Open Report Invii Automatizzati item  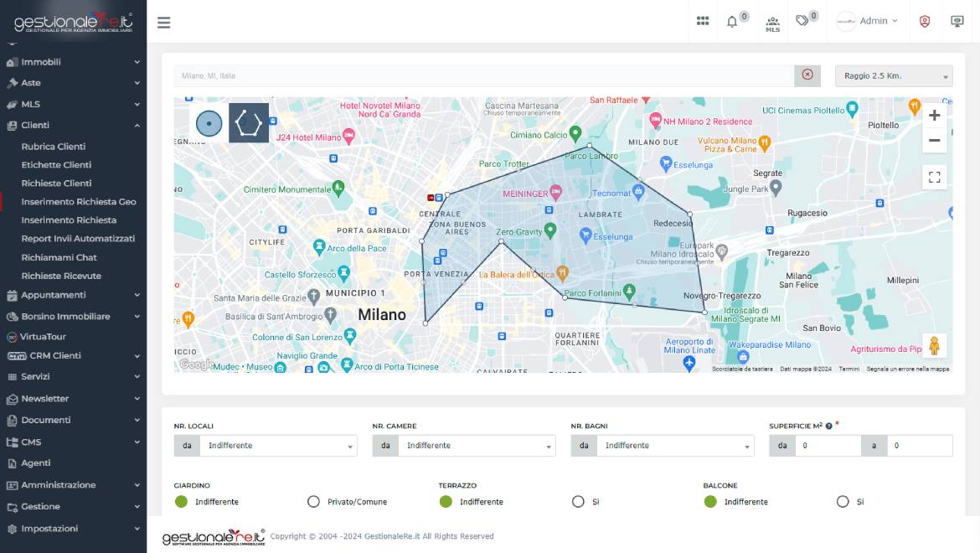click(x=78, y=239)
